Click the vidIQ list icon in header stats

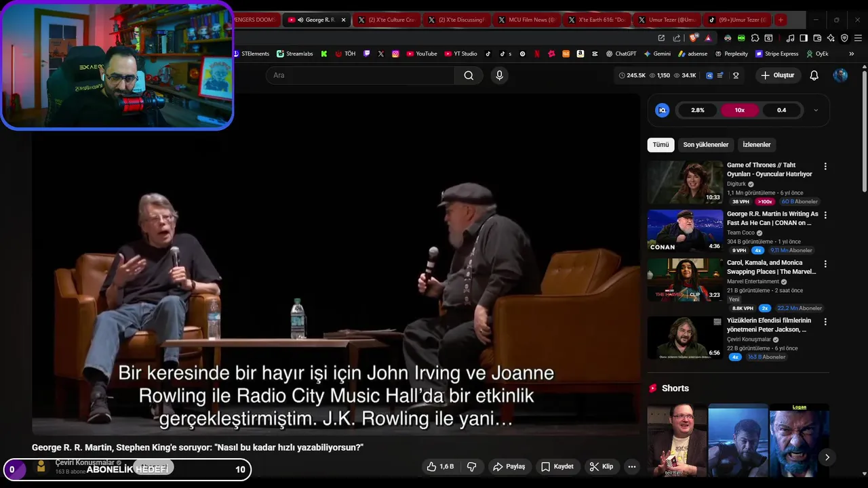(x=720, y=75)
